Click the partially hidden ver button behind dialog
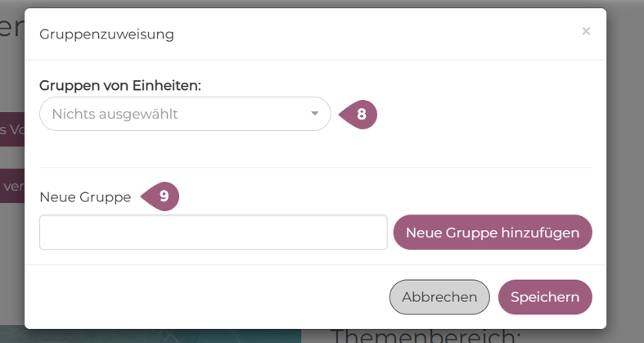This screenshot has height=343, width=644. 11,186
